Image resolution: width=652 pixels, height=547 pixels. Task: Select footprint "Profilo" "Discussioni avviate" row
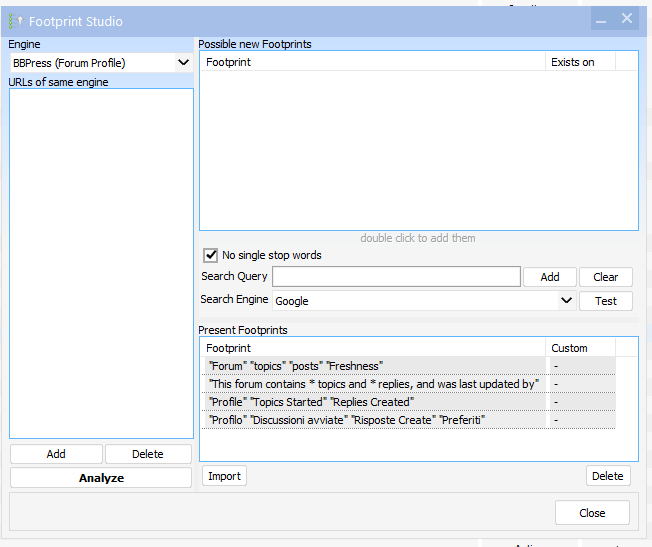coord(408,420)
